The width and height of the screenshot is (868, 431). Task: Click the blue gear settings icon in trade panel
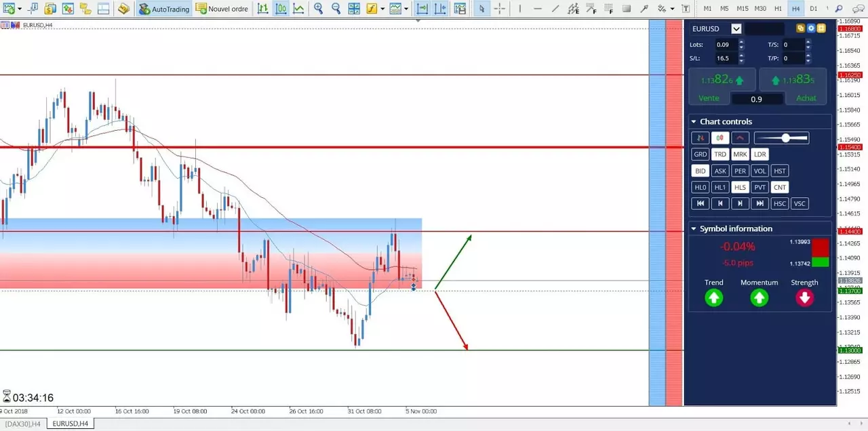pos(811,28)
